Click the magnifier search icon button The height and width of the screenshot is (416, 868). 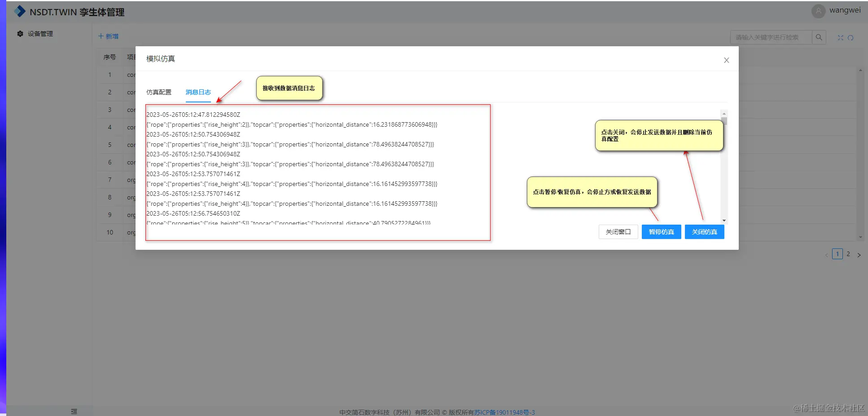pyautogui.click(x=819, y=37)
